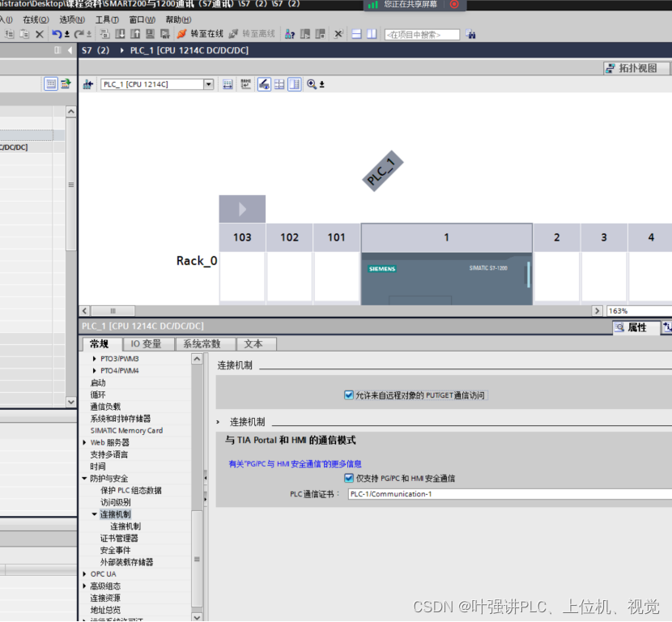
Task: Expand the OPC UA tree node
Action: click(84, 574)
